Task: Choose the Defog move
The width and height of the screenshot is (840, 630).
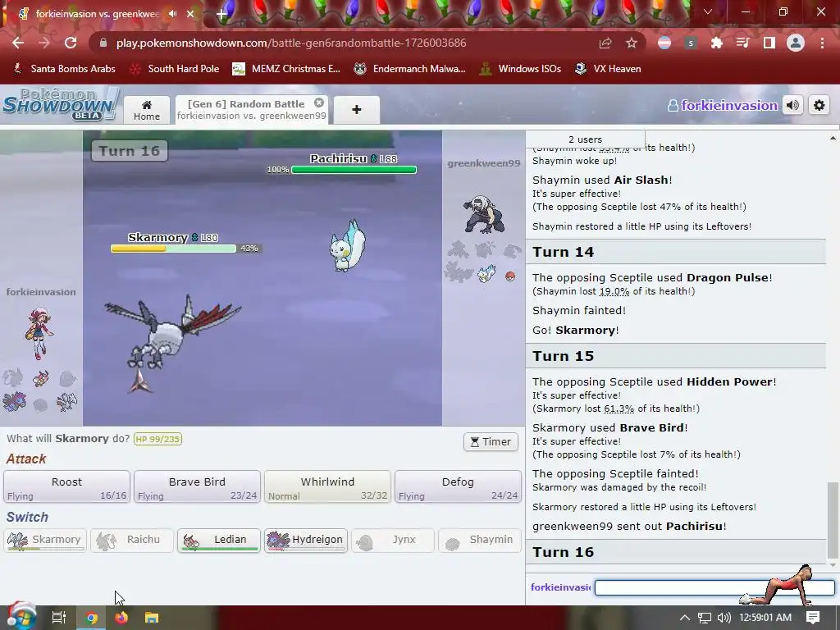Action: [x=458, y=487]
